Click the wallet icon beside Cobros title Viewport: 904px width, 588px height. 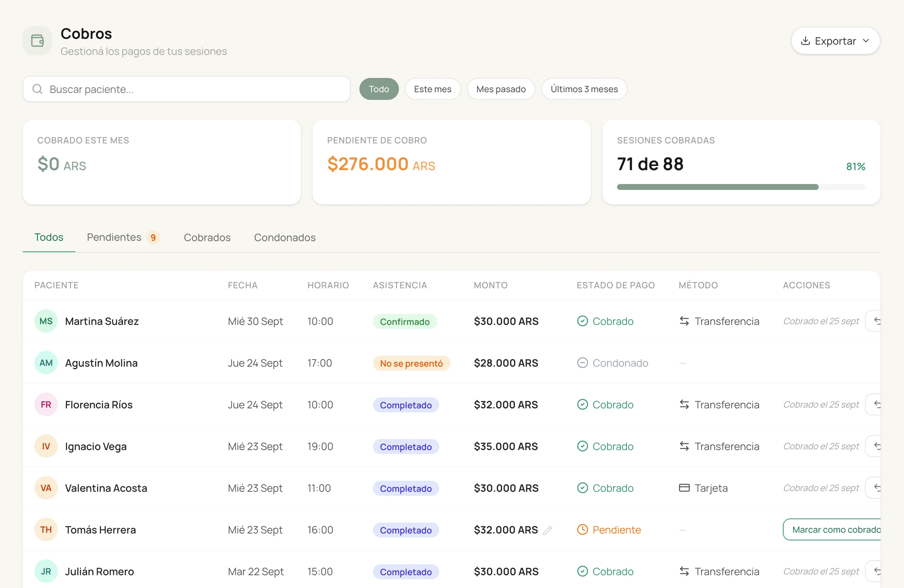pyautogui.click(x=37, y=41)
